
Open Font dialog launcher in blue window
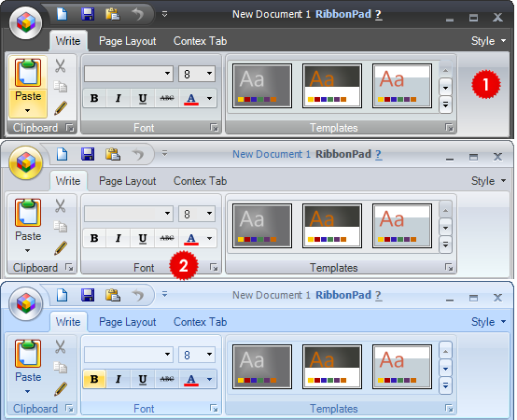click(x=214, y=409)
